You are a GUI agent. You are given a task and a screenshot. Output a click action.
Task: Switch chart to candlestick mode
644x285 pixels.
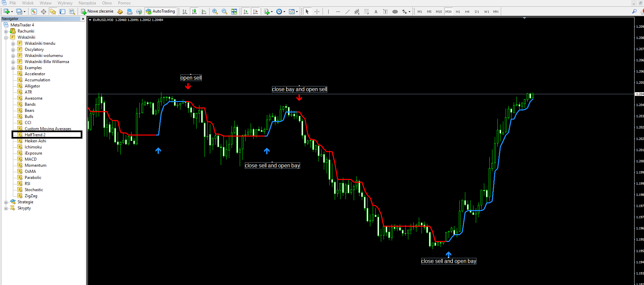(194, 12)
